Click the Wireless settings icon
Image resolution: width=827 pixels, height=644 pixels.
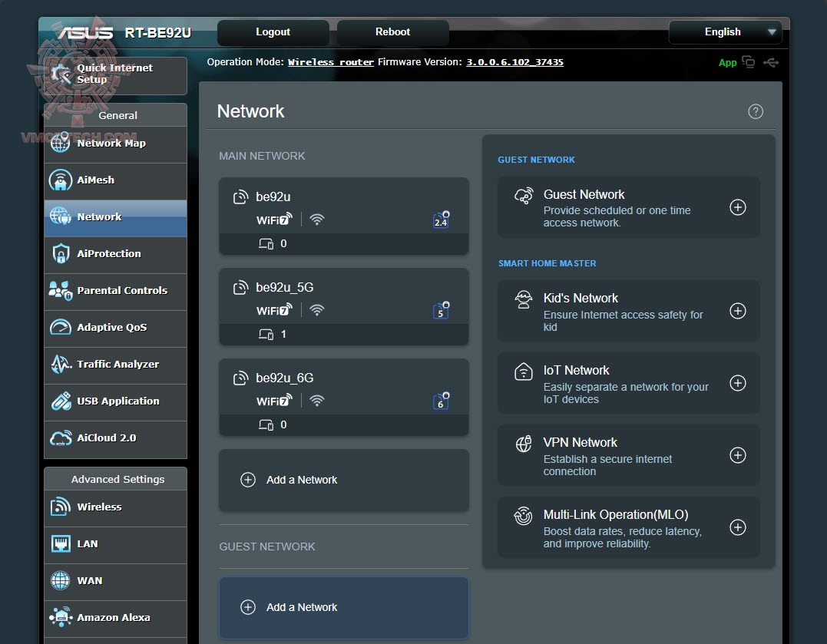tap(61, 507)
